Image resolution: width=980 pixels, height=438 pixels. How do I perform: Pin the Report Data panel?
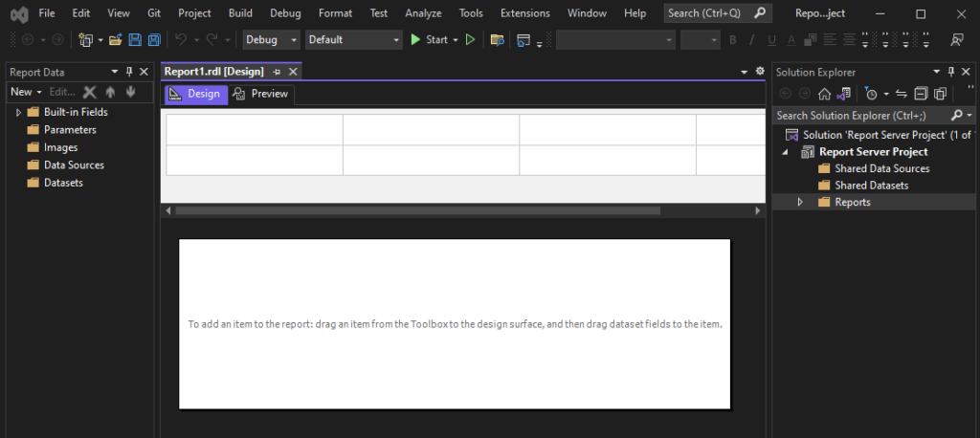[x=129, y=72]
